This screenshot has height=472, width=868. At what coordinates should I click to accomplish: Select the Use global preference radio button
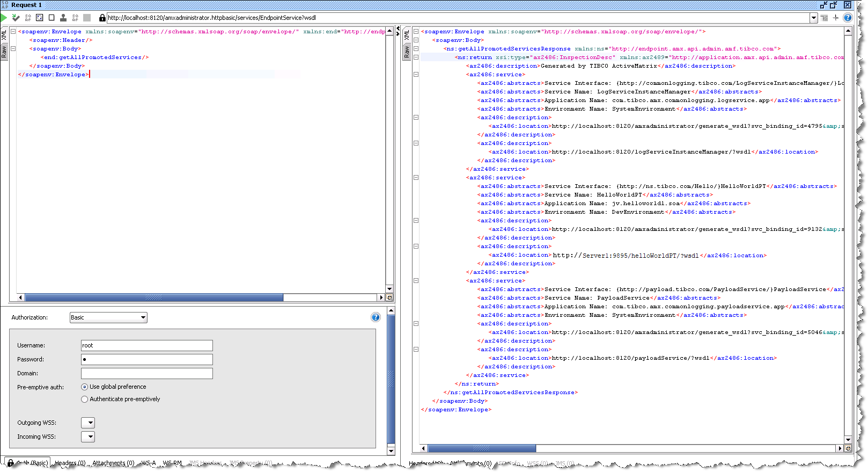coord(84,387)
